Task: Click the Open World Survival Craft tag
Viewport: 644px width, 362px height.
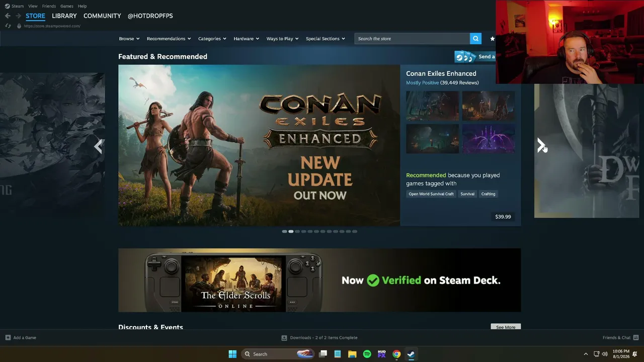Action: (431, 194)
